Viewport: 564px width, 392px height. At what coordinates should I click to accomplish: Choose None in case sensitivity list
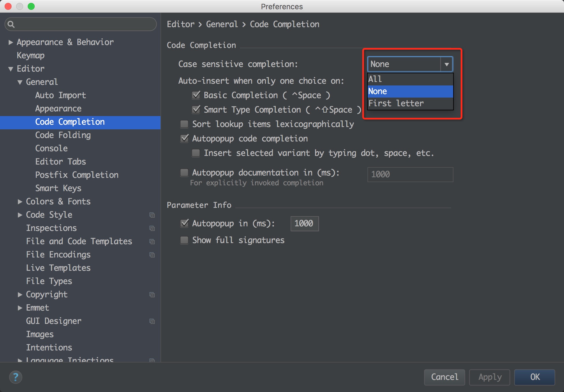pyautogui.click(x=410, y=91)
